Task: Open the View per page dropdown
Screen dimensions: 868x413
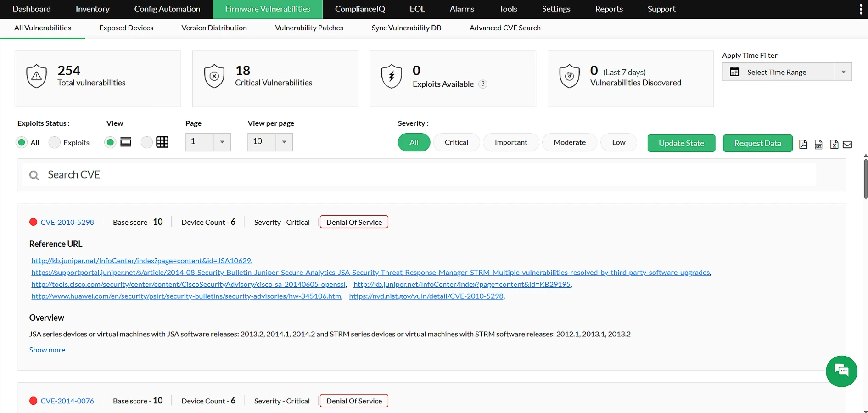Action: tap(284, 142)
